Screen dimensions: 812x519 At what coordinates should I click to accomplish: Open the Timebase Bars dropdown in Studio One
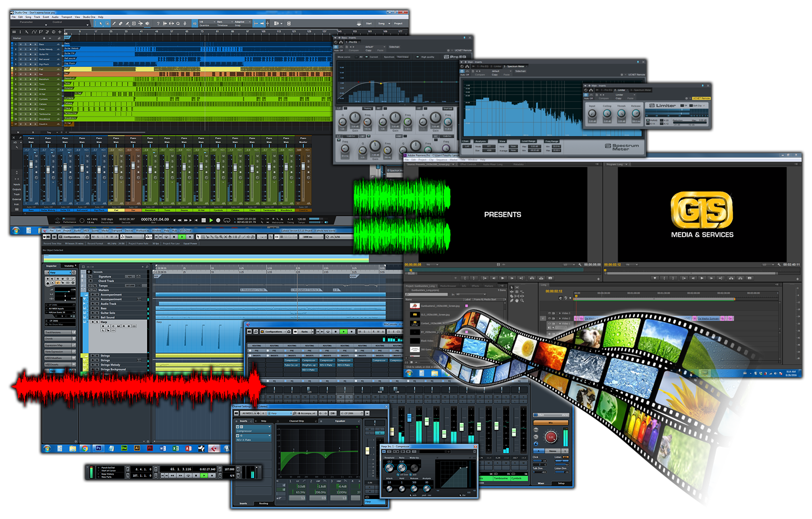(225, 22)
